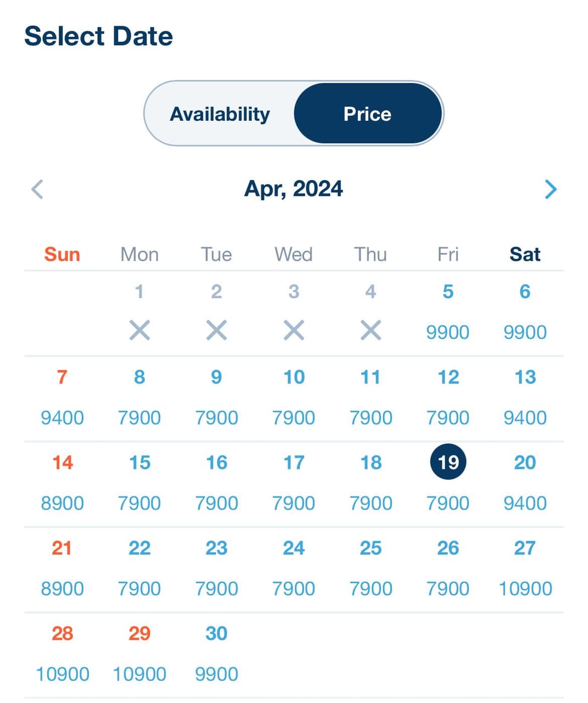
Task: Choose April 13 priced 9400
Action: [x=525, y=398]
